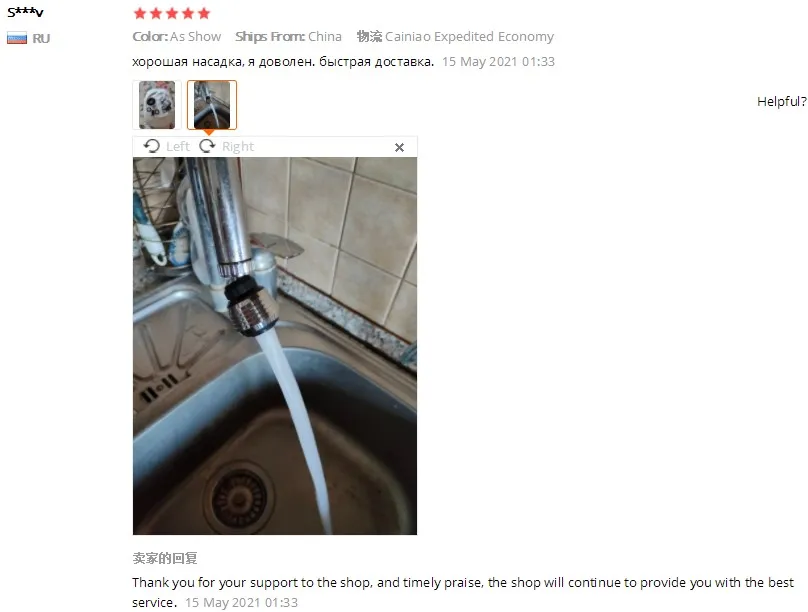Image resolution: width=808 pixels, height=612 pixels.
Task: Click the 'Right' rotate label
Action: click(238, 147)
